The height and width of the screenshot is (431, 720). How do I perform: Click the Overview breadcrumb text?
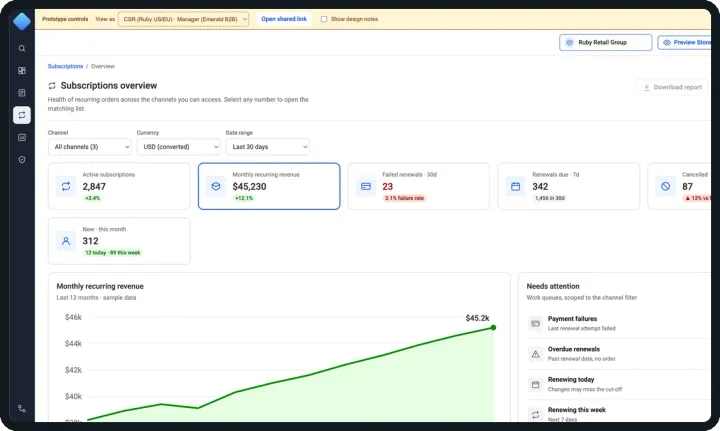coord(102,66)
